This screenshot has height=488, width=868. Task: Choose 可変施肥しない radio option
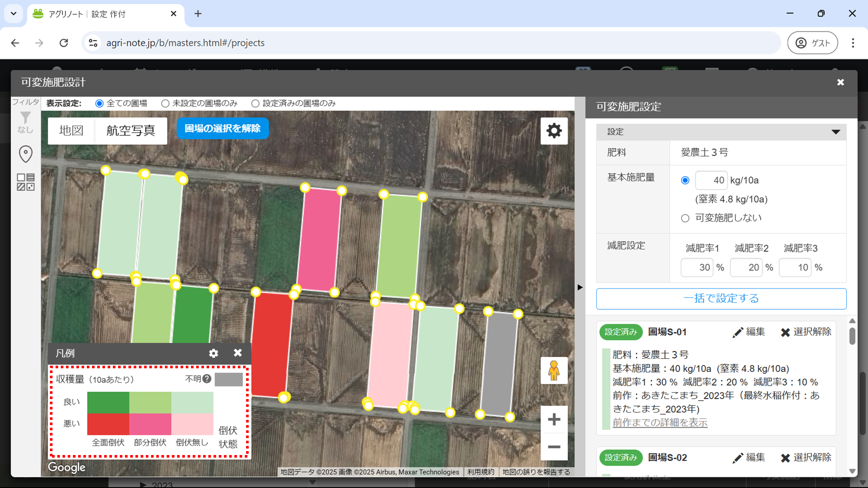pos(685,218)
